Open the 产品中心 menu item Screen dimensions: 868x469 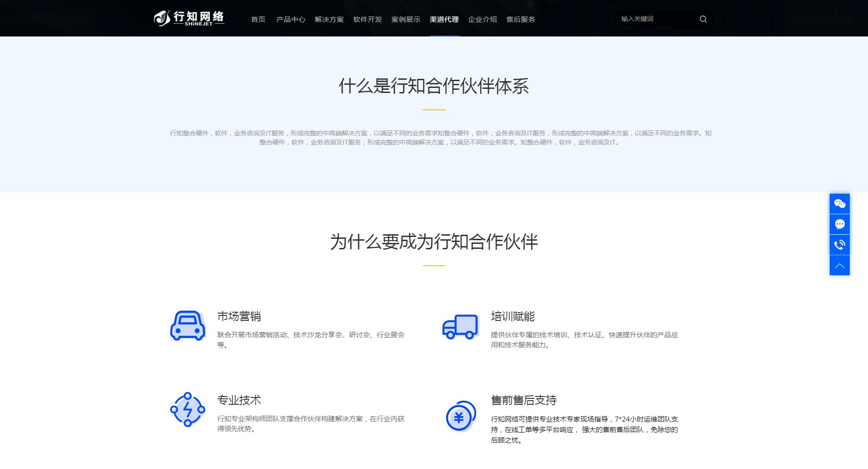(x=291, y=20)
